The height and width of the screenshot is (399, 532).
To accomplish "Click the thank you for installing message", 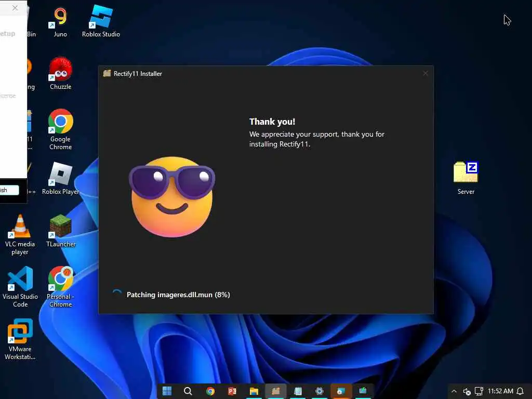I will (317, 139).
